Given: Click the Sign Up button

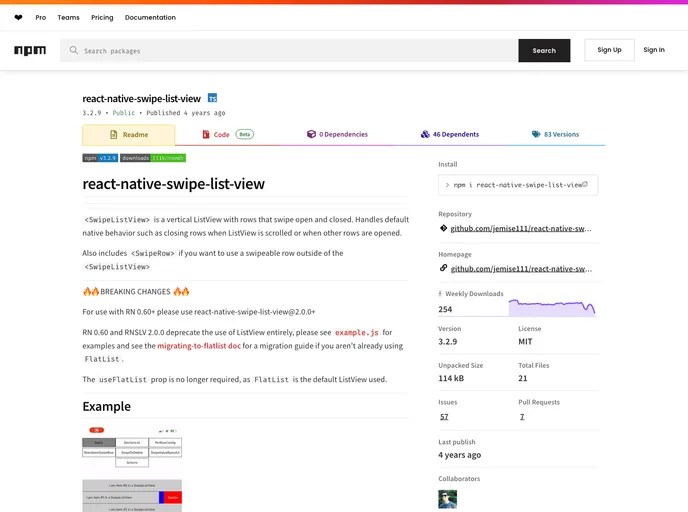Looking at the screenshot, I should pyautogui.click(x=609, y=50).
